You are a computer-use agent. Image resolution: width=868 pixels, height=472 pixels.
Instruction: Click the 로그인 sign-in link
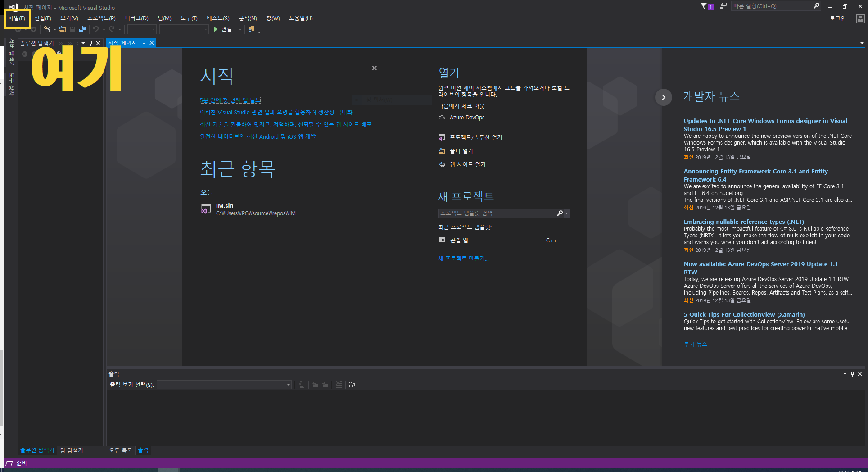(x=838, y=18)
